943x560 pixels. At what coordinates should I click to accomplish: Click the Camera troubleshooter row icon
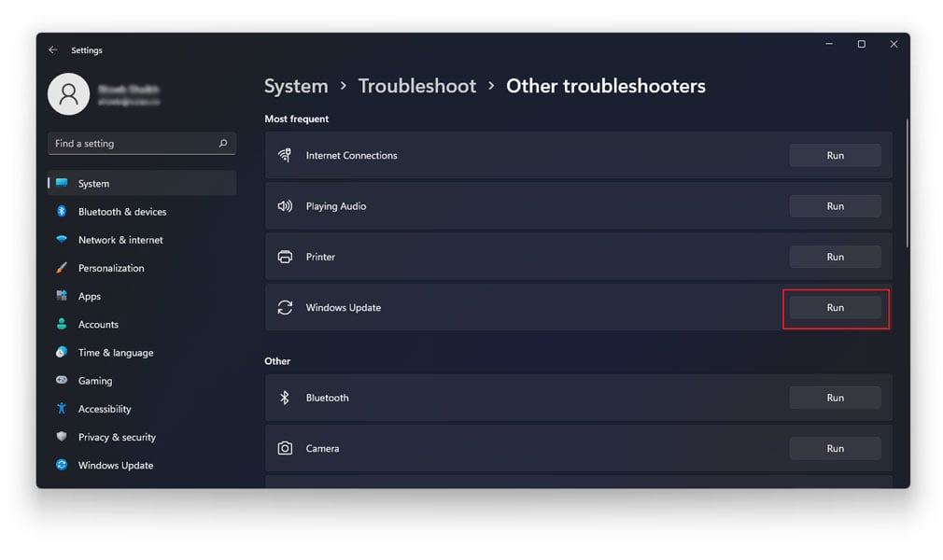[285, 448]
